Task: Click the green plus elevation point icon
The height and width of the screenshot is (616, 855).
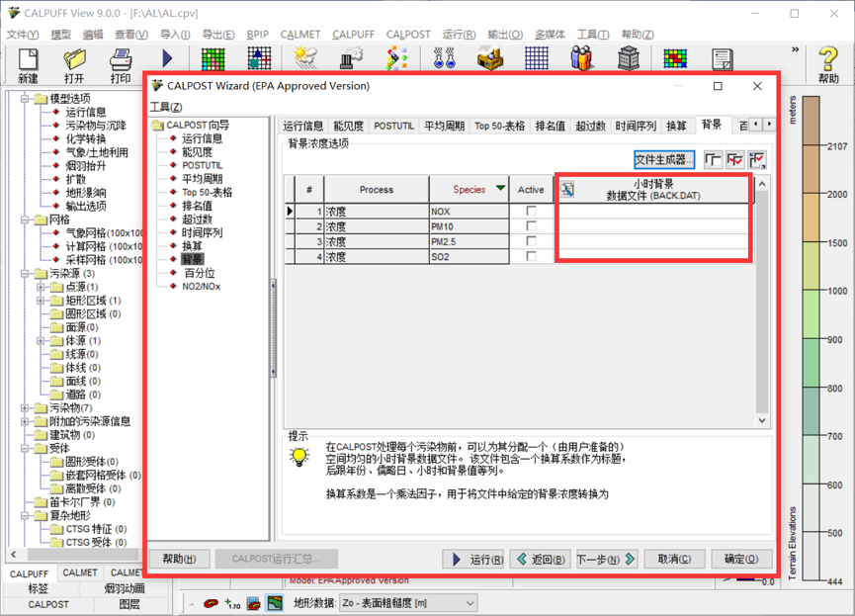Action: click(x=232, y=603)
